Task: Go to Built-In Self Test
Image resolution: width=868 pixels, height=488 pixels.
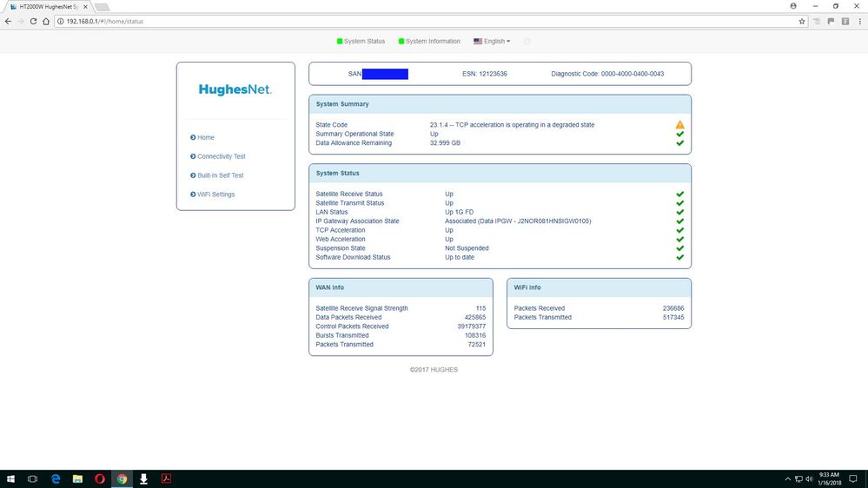Action: [x=220, y=175]
